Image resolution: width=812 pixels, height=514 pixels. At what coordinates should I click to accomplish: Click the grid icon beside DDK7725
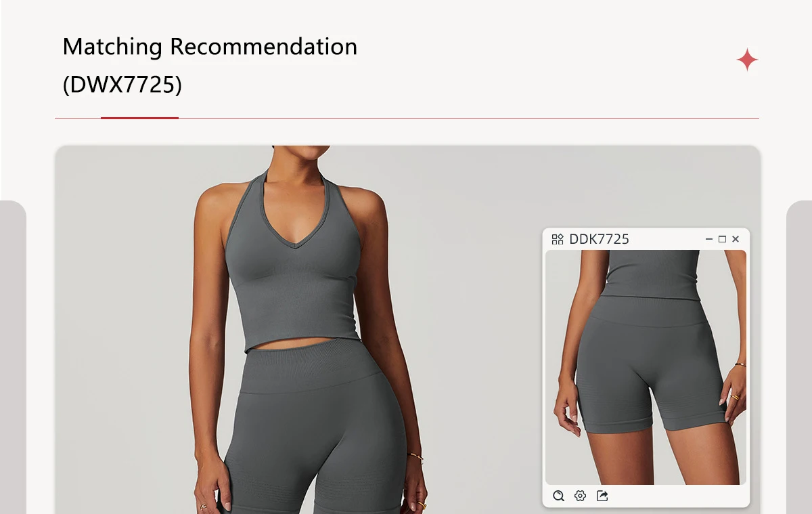click(x=558, y=239)
